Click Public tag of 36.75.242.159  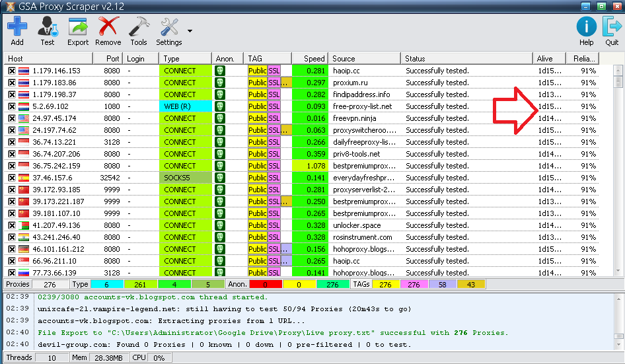pyautogui.click(x=258, y=166)
